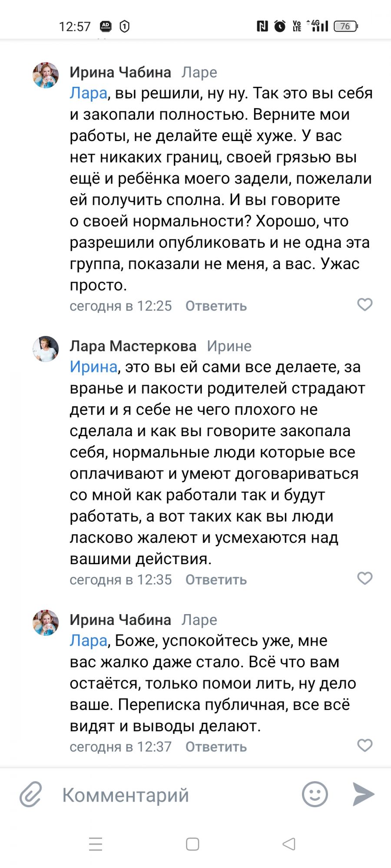This screenshot has height=868, width=391.
Task: Open the Ирина mention link in Lara's comment
Action: coord(93,367)
